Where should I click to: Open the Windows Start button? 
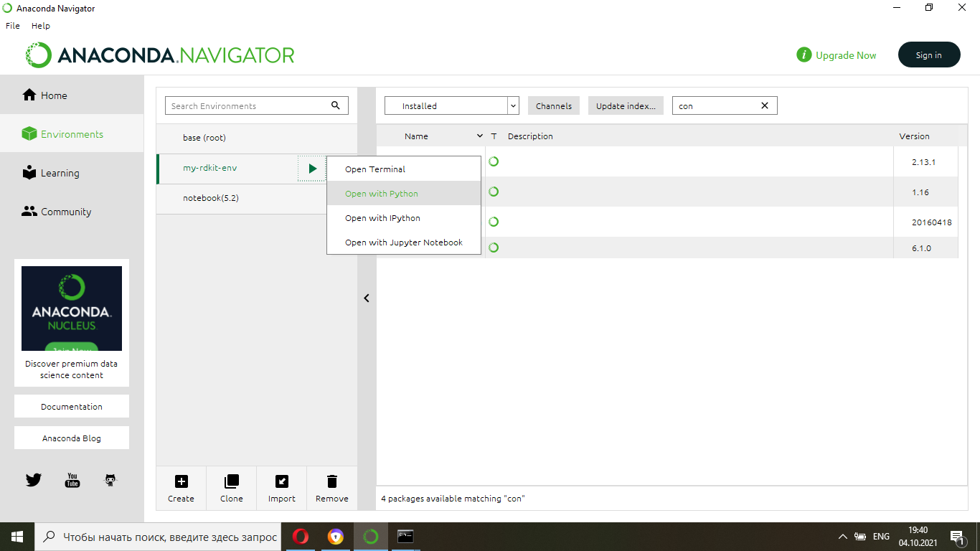pos(17,537)
